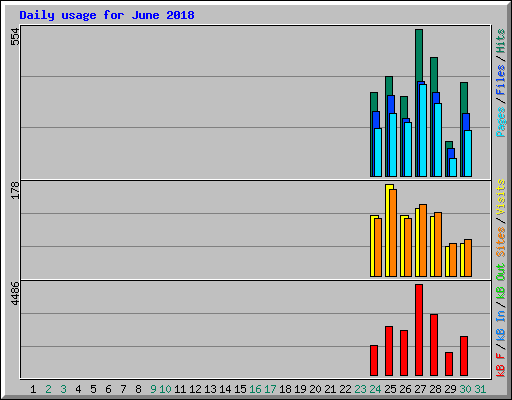Click green weekend day 17 on x-axis

coord(270,389)
